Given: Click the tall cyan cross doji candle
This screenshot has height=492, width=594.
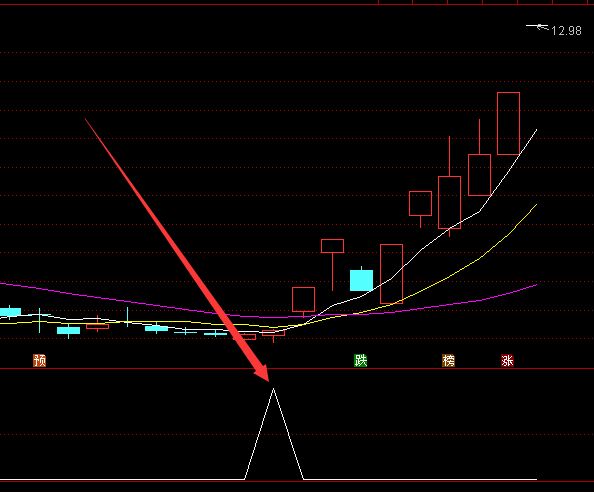Looking at the screenshot, I should tap(39, 321).
